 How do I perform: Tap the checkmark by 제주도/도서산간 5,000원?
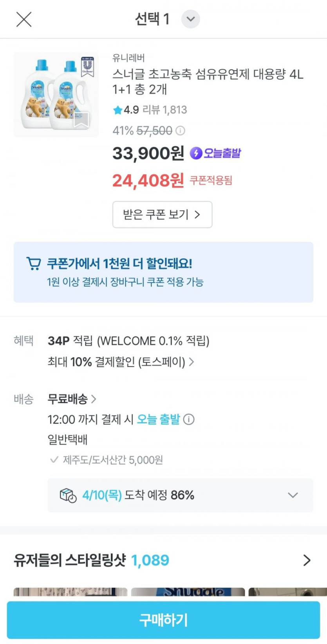[54, 460]
